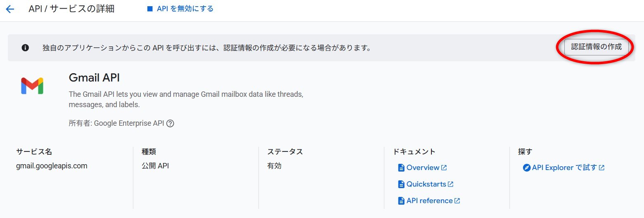Screen dimensions: 644x218
Task: Click the document icon before Overview
Action: click(401, 168)
